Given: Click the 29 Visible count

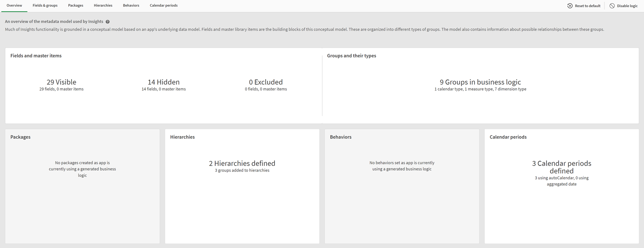Looking at the screenshot, I should (x=62, y=82).
